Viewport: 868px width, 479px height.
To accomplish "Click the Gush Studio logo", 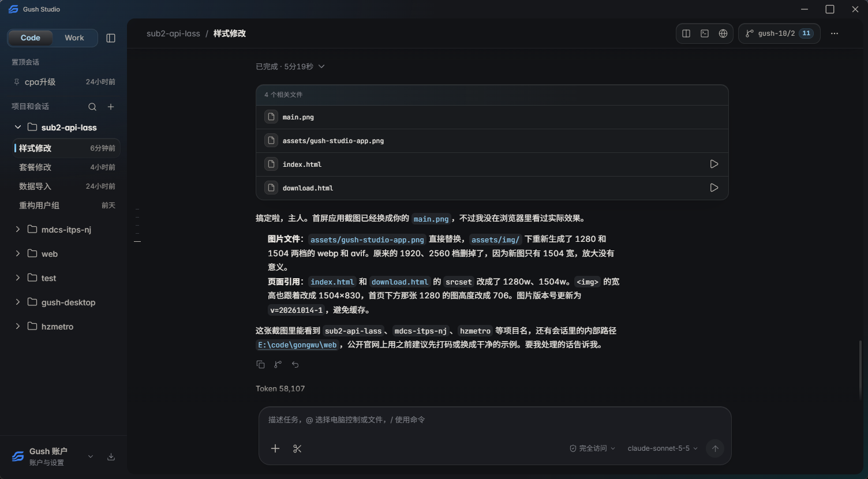I will pos(13,9).
